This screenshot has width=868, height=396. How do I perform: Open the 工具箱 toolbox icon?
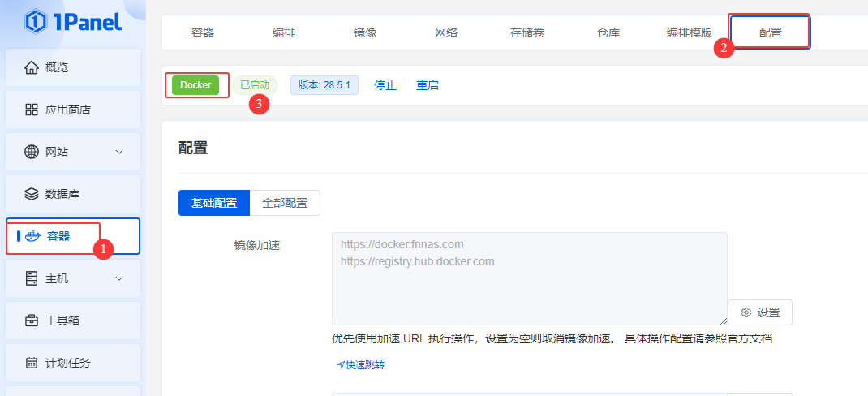(32, 321)
